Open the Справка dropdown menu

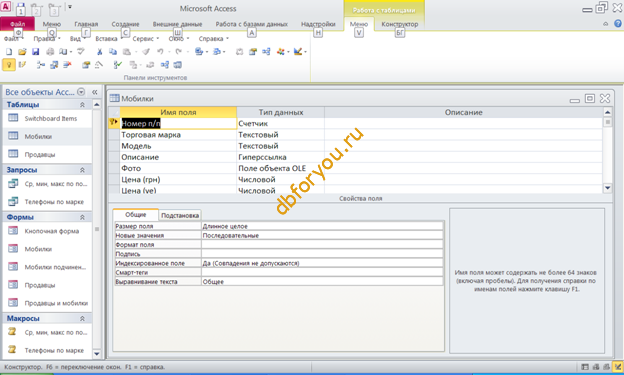214,39
